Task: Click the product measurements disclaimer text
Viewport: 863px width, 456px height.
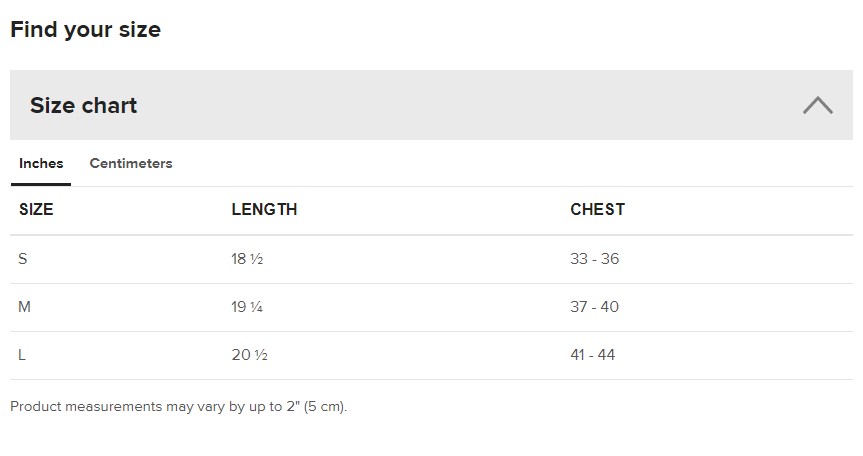Action: [178, 407]
